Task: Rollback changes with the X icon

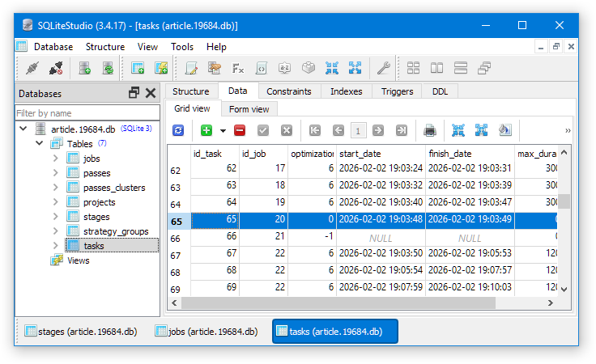Action: [x=287, y=130]
